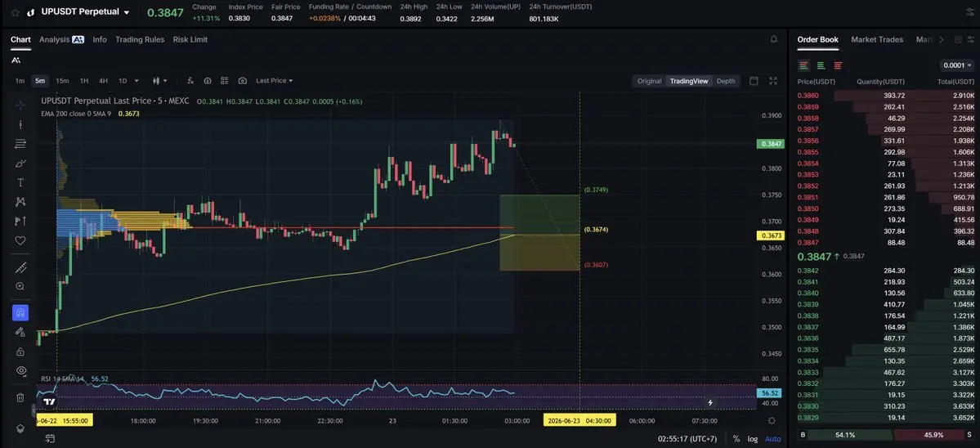980x448 pixels.
Task: Select the 1D timeframe
Action: (123, 81)
